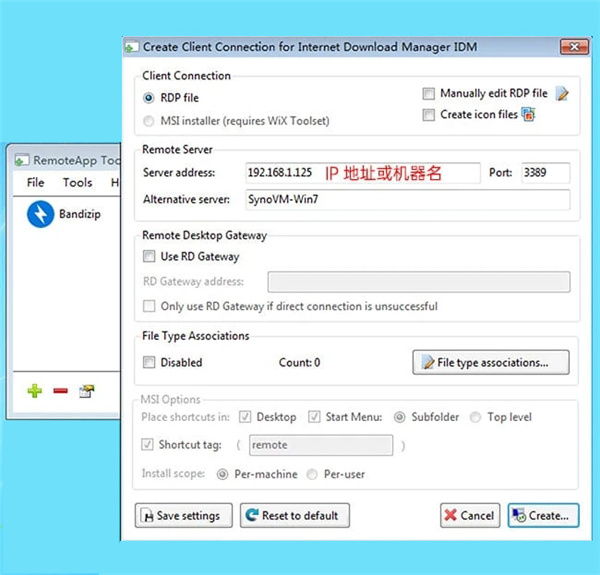The height and width of the screenshot is (575, 600).
Task: Enable Manually edit RDP file checkbox
Action: click(x=429, y=94)
